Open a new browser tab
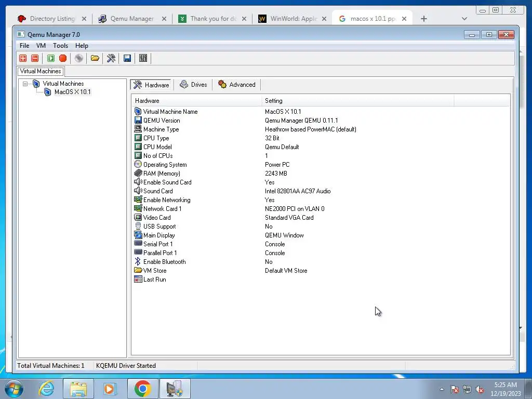Screen dimensions: 532x399 (423, 19)
